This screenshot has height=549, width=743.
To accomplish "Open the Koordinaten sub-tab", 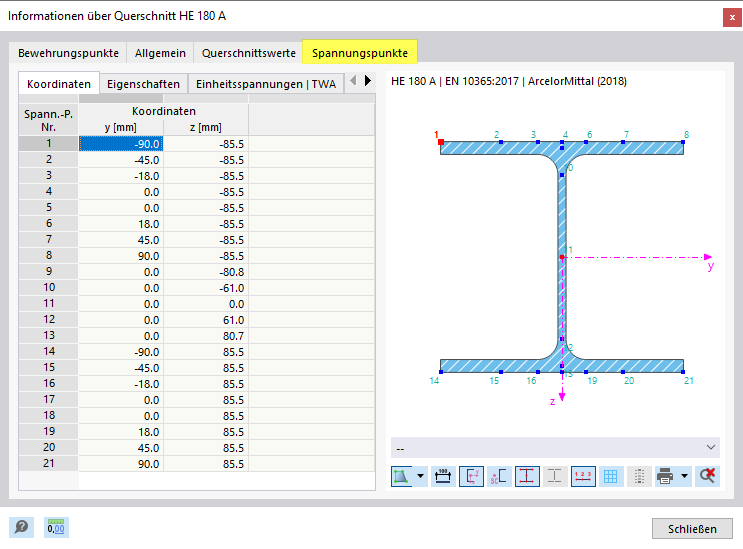I will pyautogui.click(x=59, y=84).
